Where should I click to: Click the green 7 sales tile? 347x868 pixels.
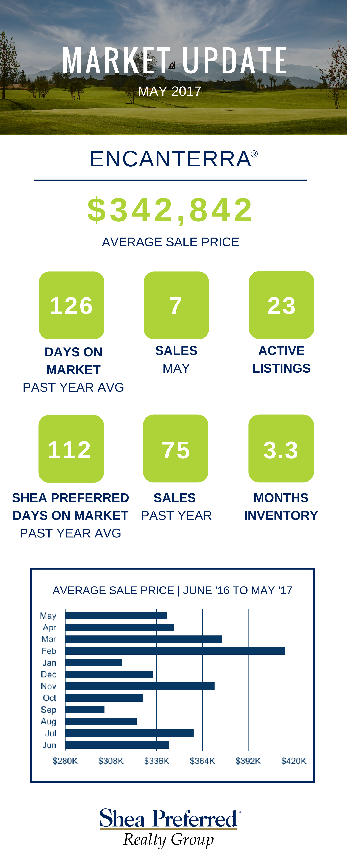click(176, 305)
